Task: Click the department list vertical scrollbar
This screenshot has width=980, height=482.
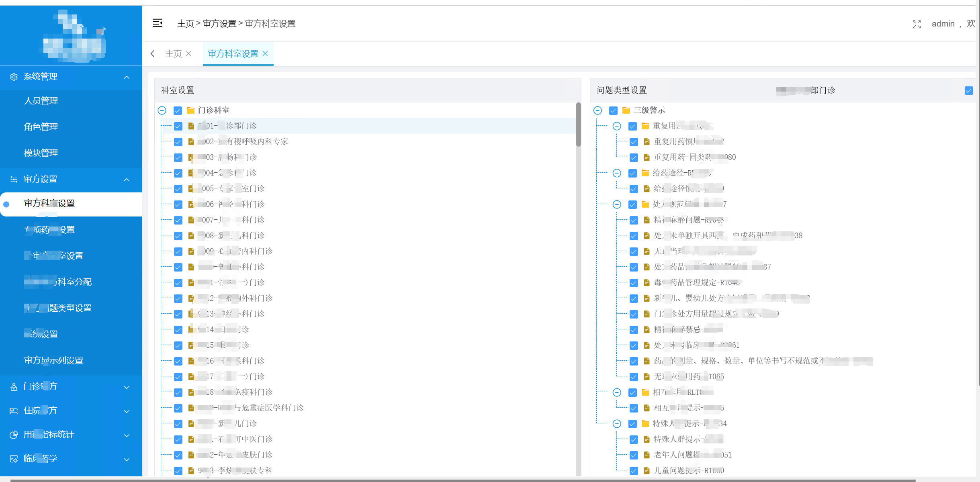Action: (x=579, y=125)
